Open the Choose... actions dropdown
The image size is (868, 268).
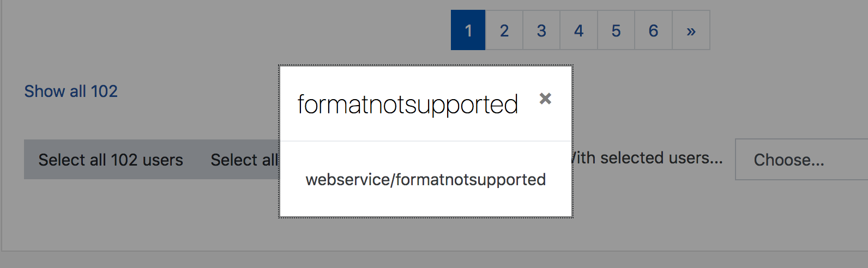[801, 160]
